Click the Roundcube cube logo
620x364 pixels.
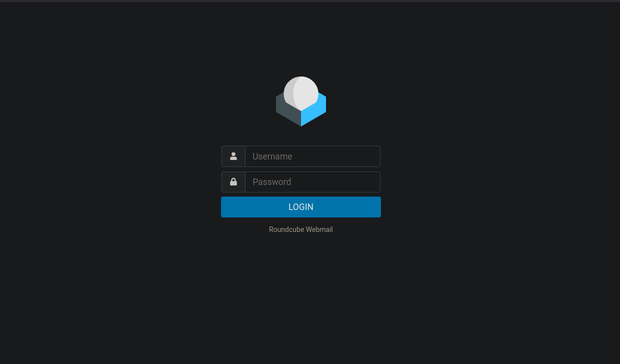pyautogui.click(x=301, y=101)
